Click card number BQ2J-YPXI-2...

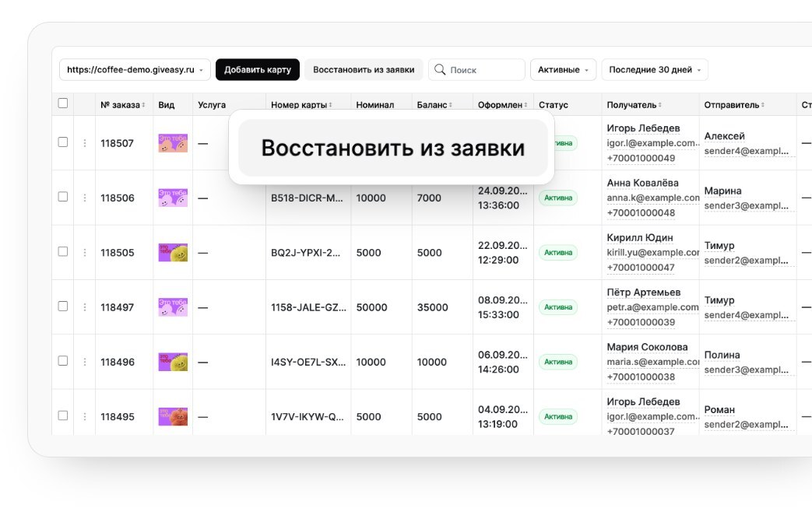305,253
